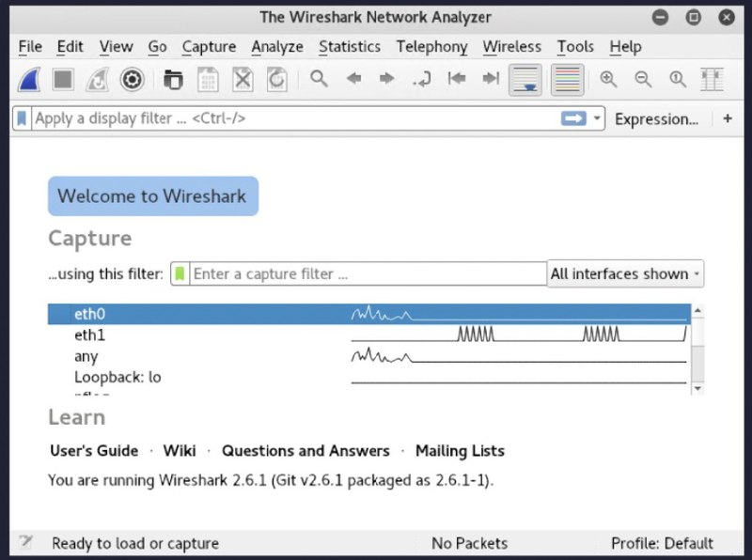
Task: Select the eth0 interface row
Action: click(369, 314)
